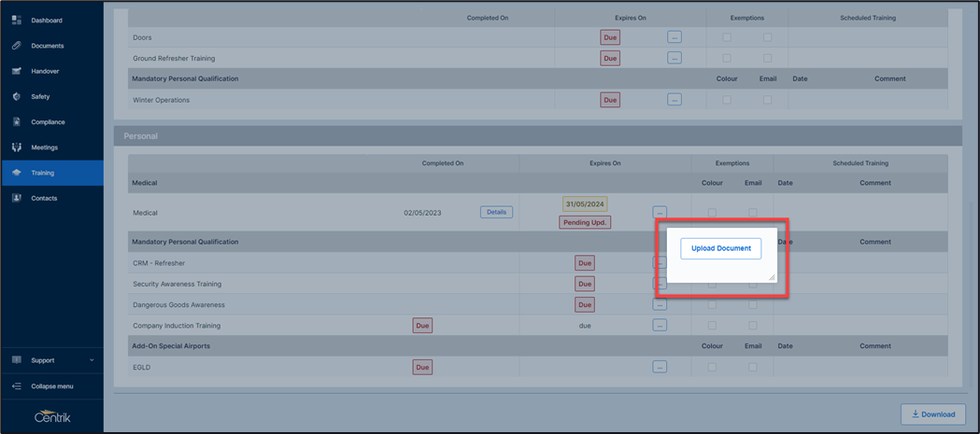980x434 pixels.
Task: Open the Safety shield icon
Action: (x=17, y=97)
